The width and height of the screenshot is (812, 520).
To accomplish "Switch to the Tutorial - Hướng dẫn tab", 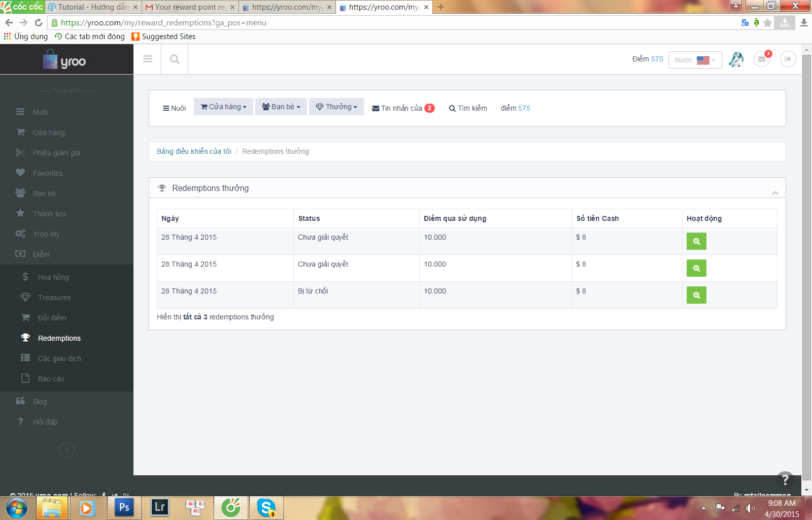I will [x=92, y=7].
